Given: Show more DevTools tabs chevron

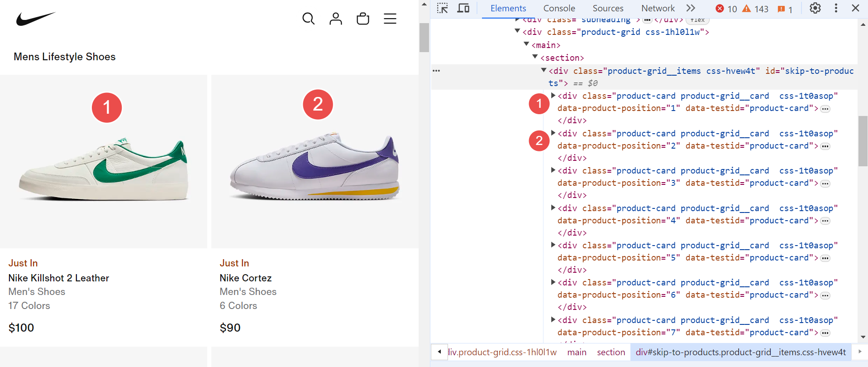Looking at the screenshot, I should tap(690, 8).
